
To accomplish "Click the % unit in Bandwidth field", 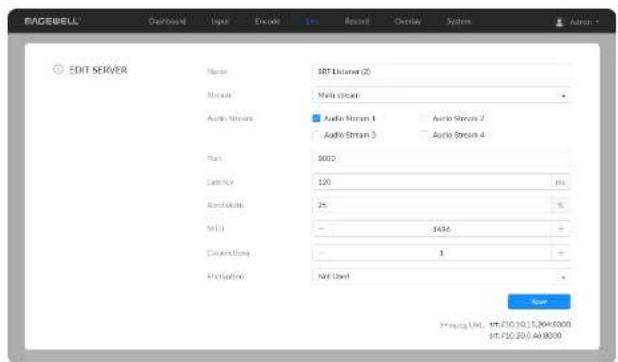I will (x=560, y=205).
